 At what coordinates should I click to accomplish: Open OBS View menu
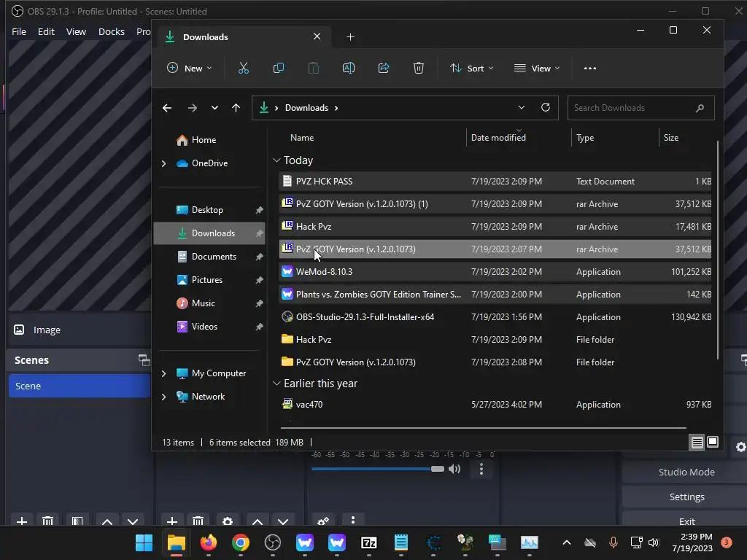click(76, 31)
